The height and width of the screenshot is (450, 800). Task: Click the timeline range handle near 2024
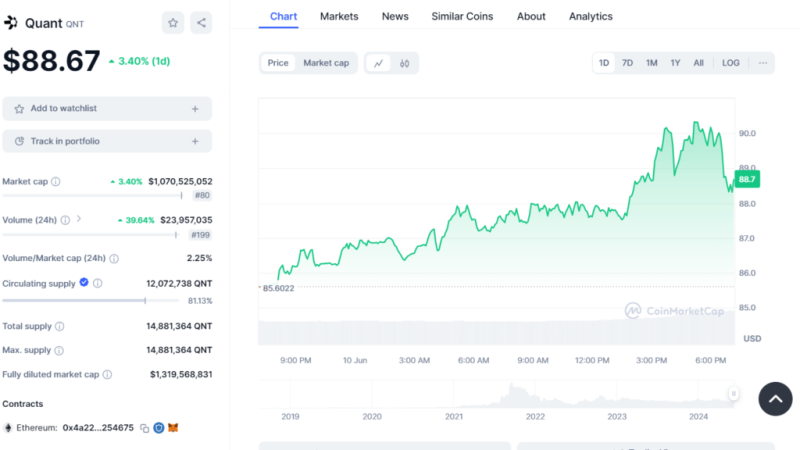point(734,393)
